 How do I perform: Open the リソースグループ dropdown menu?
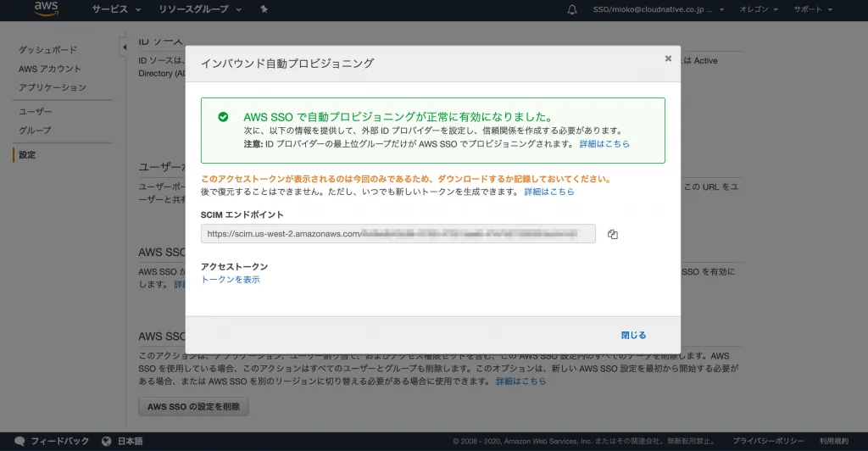200,9
